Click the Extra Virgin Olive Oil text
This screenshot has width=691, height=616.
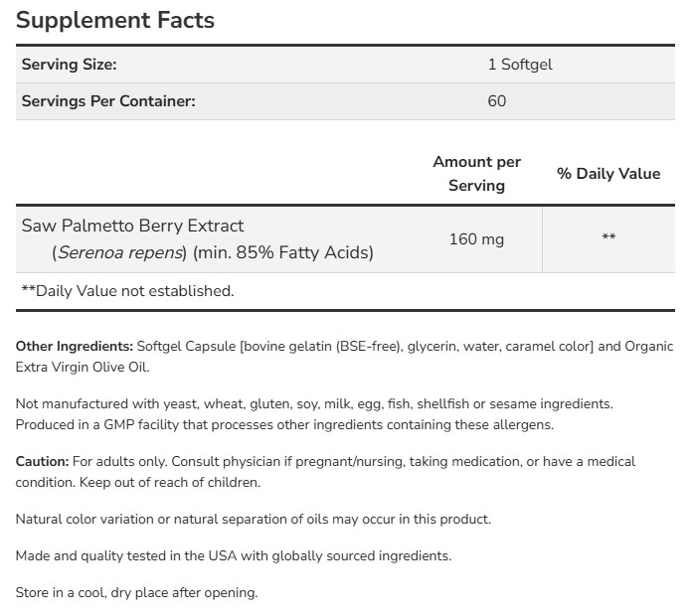(x=84, y=368)
